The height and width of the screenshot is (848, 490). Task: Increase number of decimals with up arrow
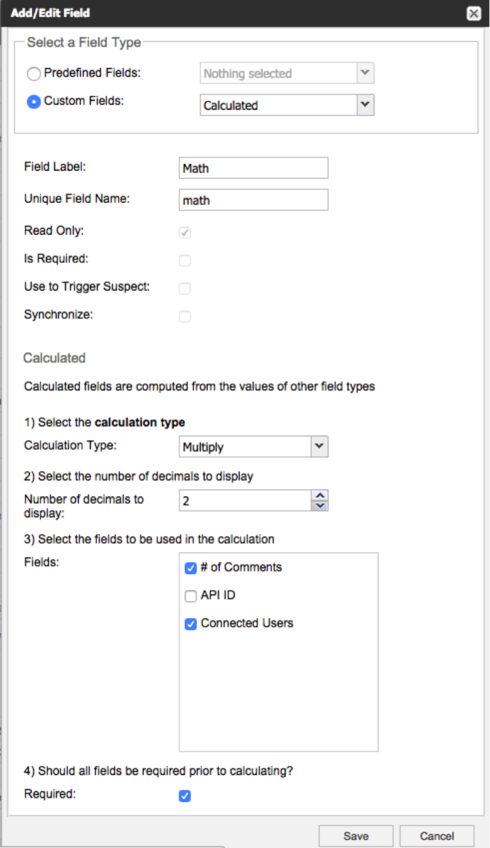(320, 495)
